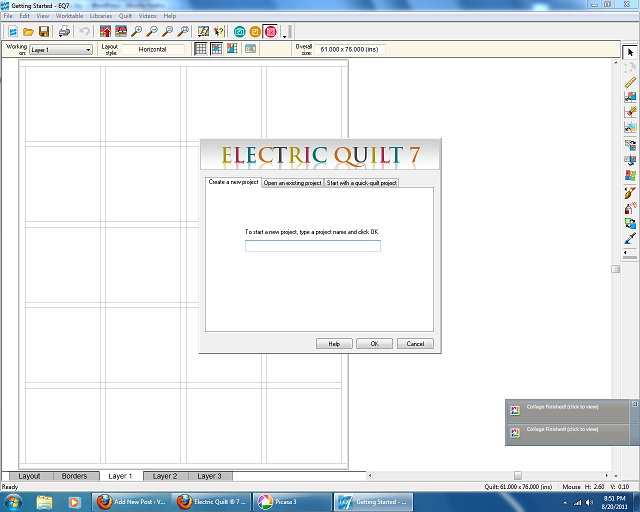Viewport: 640px width, 512px height.
Task: Open the Videos menu
Action: pos(147,16)
